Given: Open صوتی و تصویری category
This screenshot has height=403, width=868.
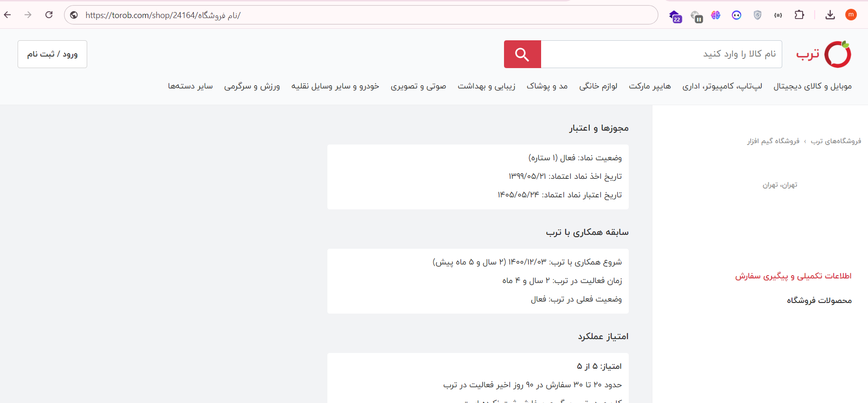Looking at the screenshot, I should [x=418, y=86].
